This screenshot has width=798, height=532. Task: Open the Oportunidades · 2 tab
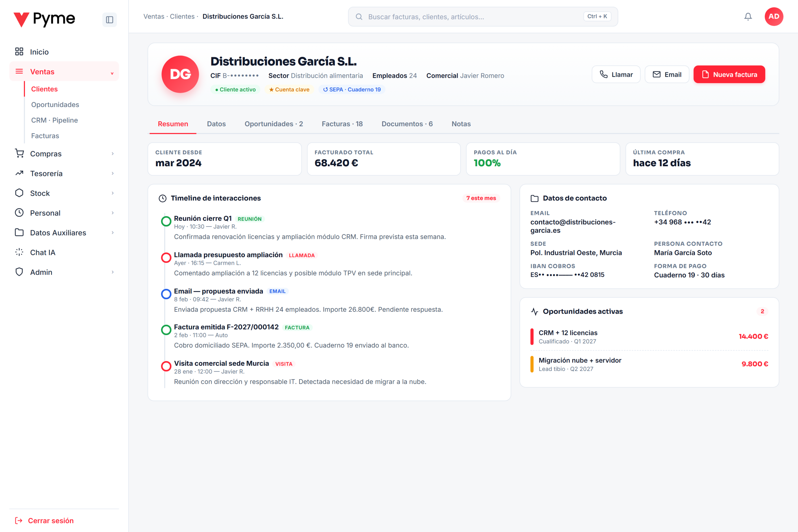click(273, 124)
